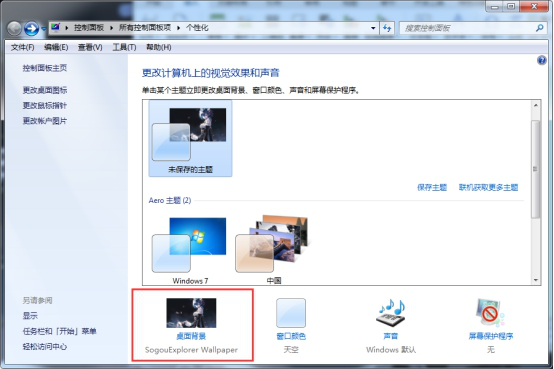Viewport: 554px width, 369px height.
Task: Minimize the Personalization window
Action: pyautogui.click(x=495, y=6)
